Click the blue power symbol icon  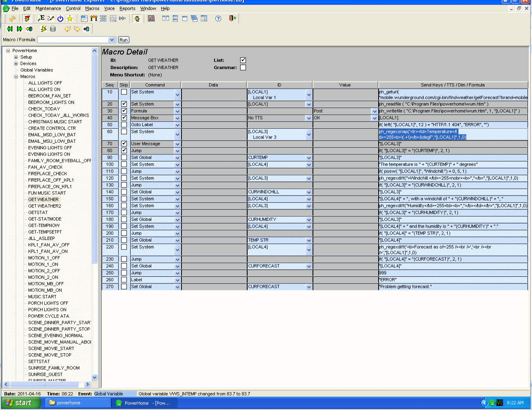[x=60, y=18]
